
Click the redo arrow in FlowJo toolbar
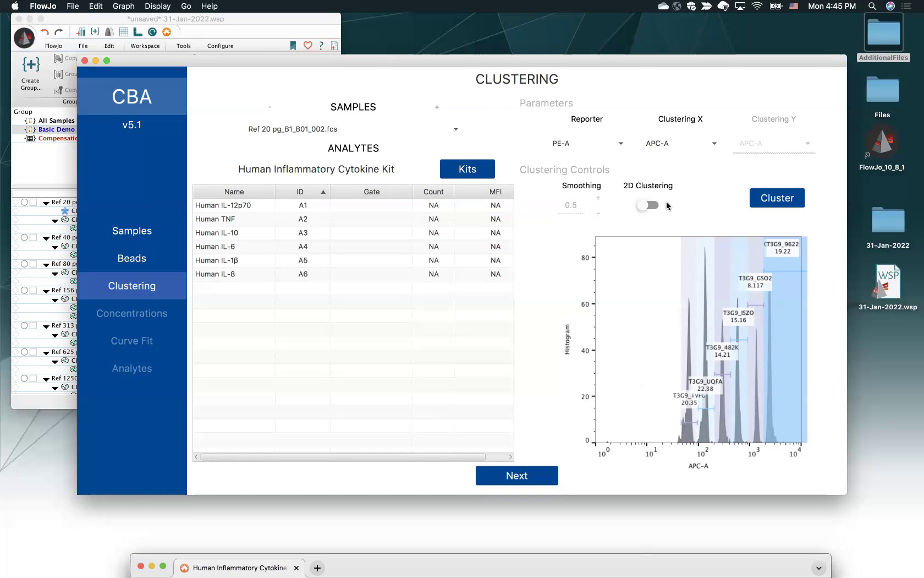[x=59, y=32]
